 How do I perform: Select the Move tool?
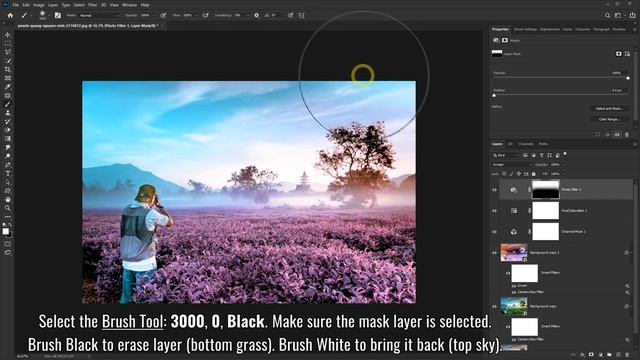[x=7, y=35]
